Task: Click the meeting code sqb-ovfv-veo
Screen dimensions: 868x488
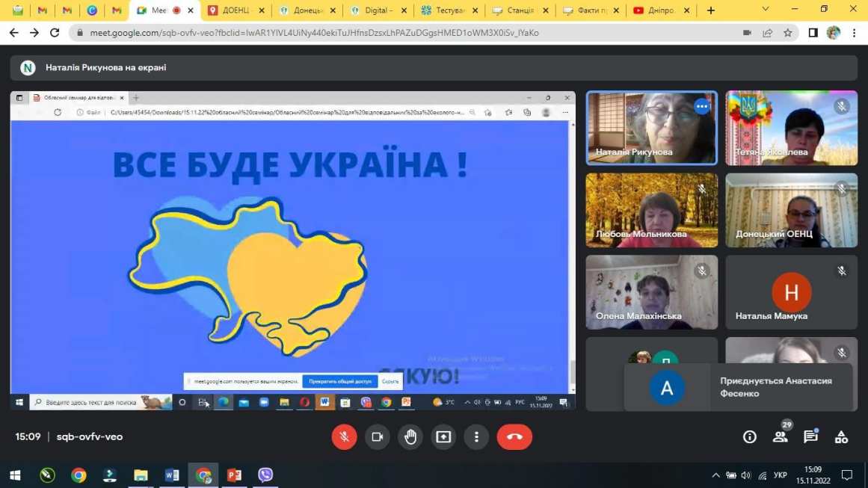Action: (90, 436)
